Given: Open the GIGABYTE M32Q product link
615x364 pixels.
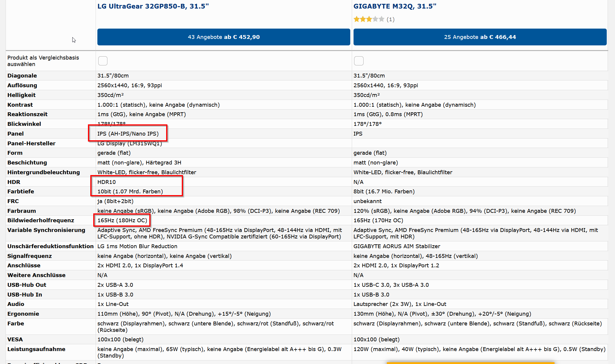Looking at the screenshot, I should (395, 6).
